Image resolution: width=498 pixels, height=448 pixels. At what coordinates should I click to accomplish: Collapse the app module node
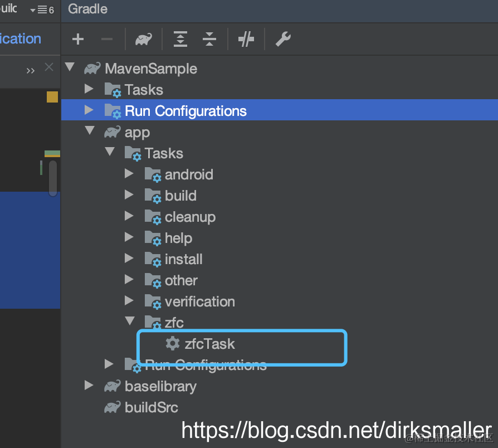[90, 130]
